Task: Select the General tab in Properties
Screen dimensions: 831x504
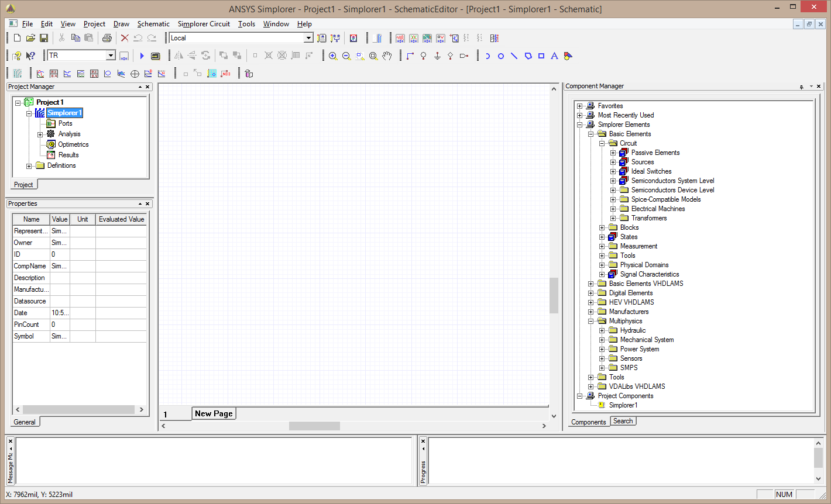Action: 25,422
